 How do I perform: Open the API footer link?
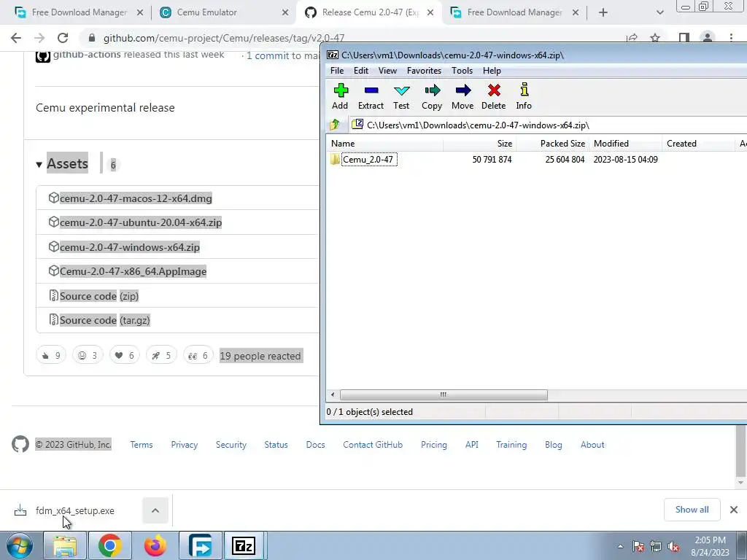coord(472,445)
